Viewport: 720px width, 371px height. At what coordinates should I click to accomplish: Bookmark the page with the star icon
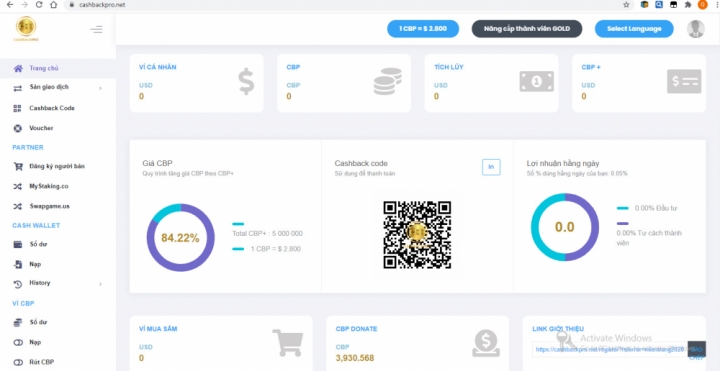(x=626, y=5)
